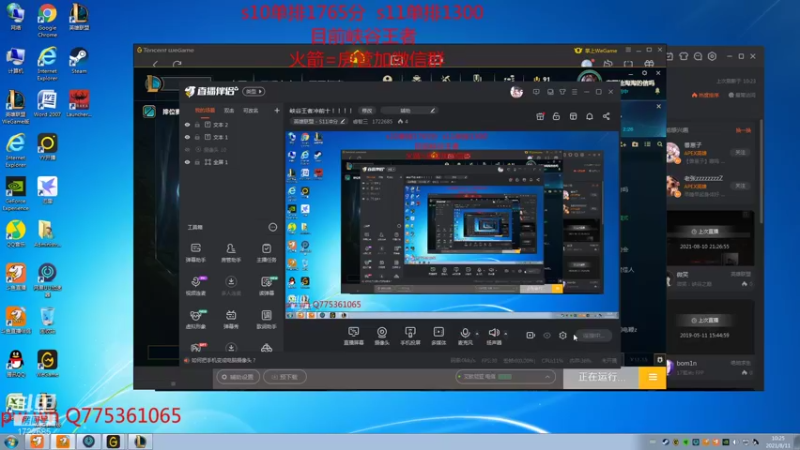The width and height of the screenshot is (800, 450).
Task: Toggle visibility of 全屏 1 layer
Action: (187, 162)
